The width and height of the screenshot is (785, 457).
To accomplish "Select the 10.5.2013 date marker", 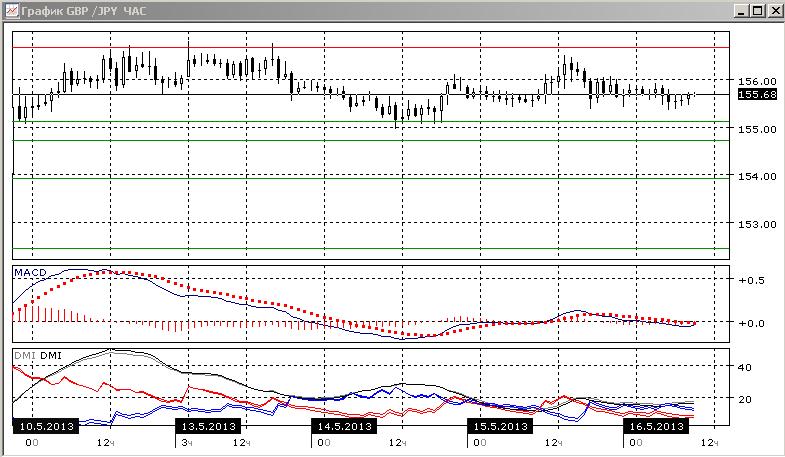I will pos(46,426).
